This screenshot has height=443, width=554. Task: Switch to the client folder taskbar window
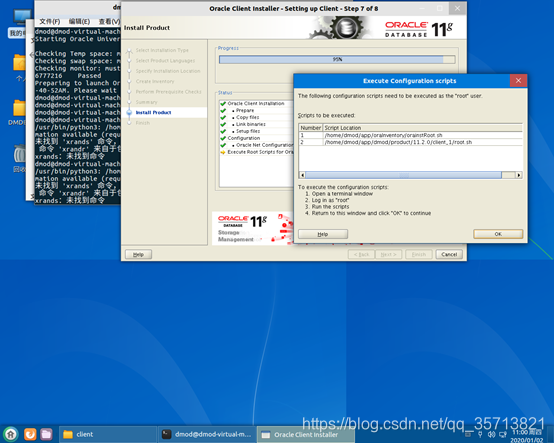(x=107, y=434)
